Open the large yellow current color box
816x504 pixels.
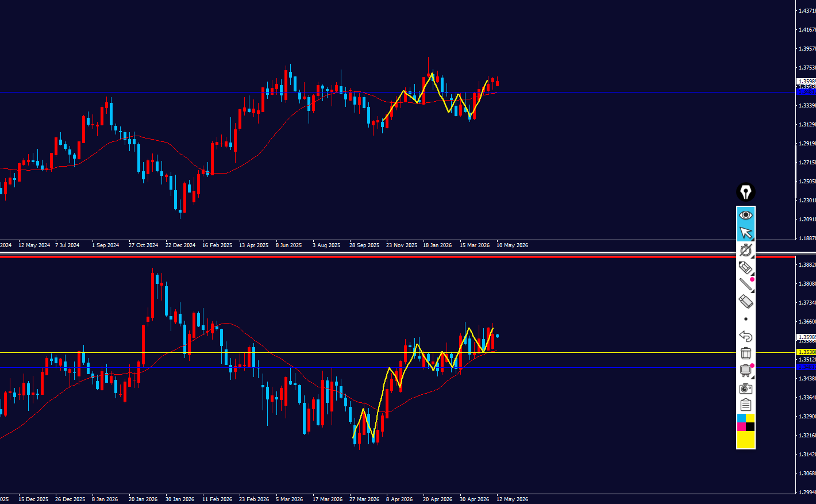746,439
